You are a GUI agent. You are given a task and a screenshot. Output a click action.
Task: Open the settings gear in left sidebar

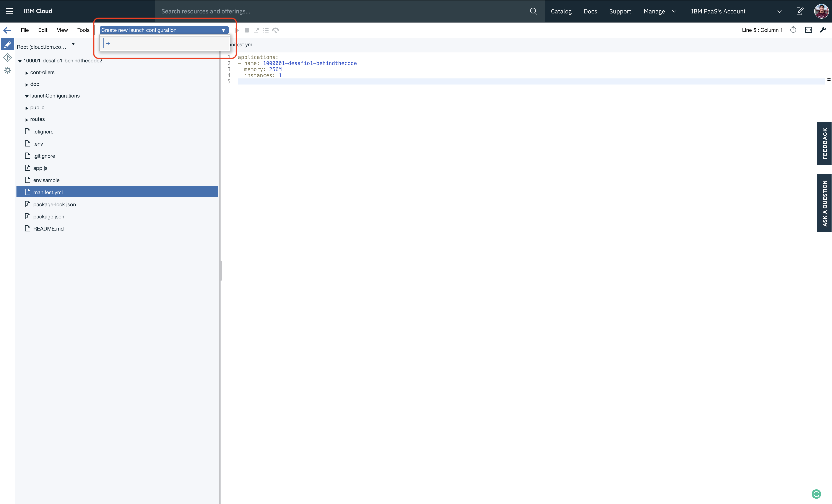pos(7,70)
